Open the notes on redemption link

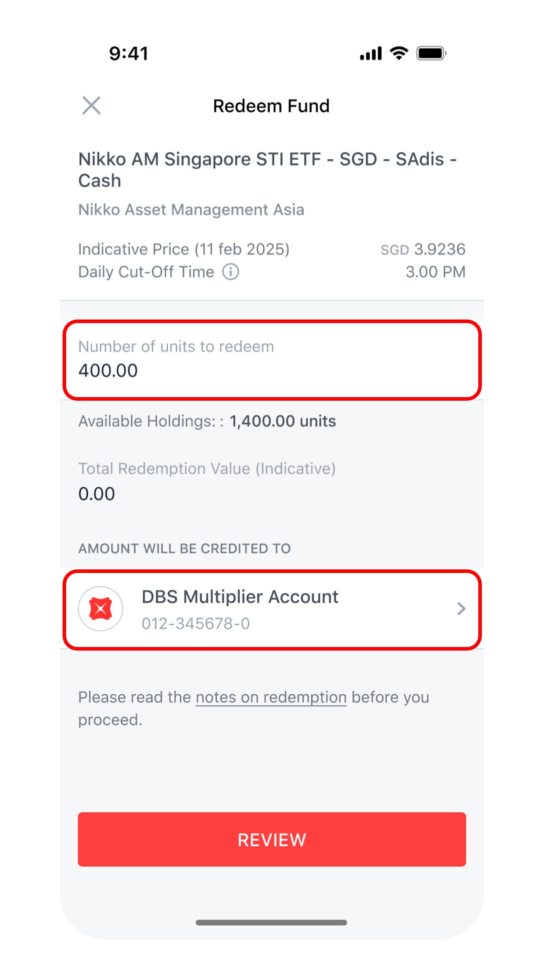coord(271,697)
